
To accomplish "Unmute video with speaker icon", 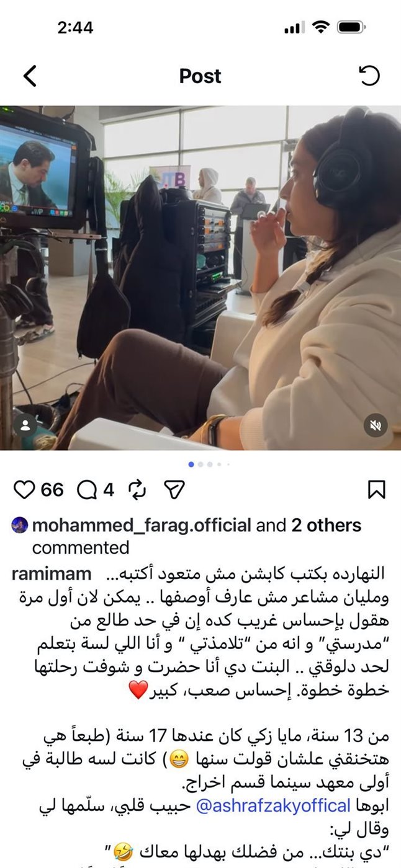I will click(376, 425).
